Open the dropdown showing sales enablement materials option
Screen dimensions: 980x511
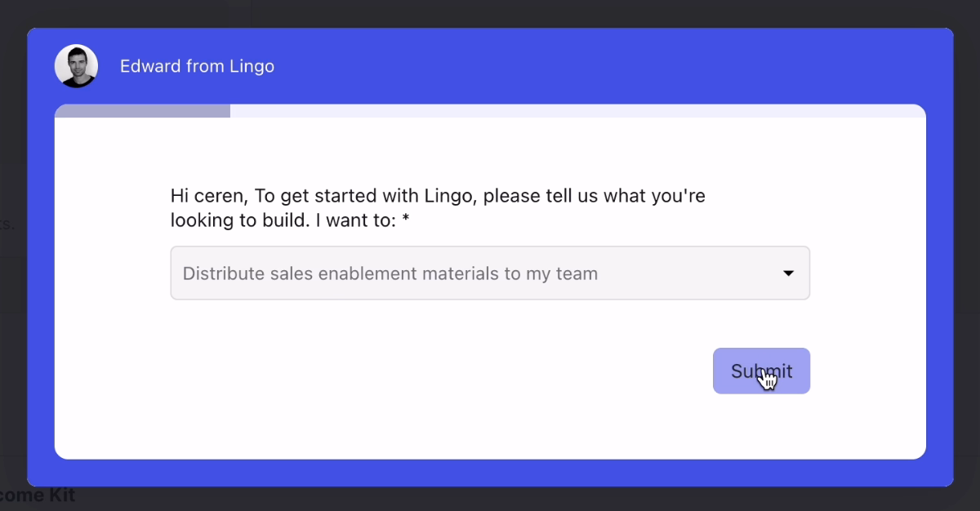pyautogui.click(x=490, y=273)
